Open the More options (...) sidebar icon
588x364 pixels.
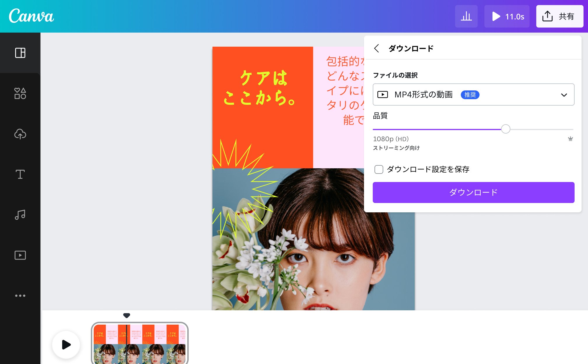click(20, 295)
